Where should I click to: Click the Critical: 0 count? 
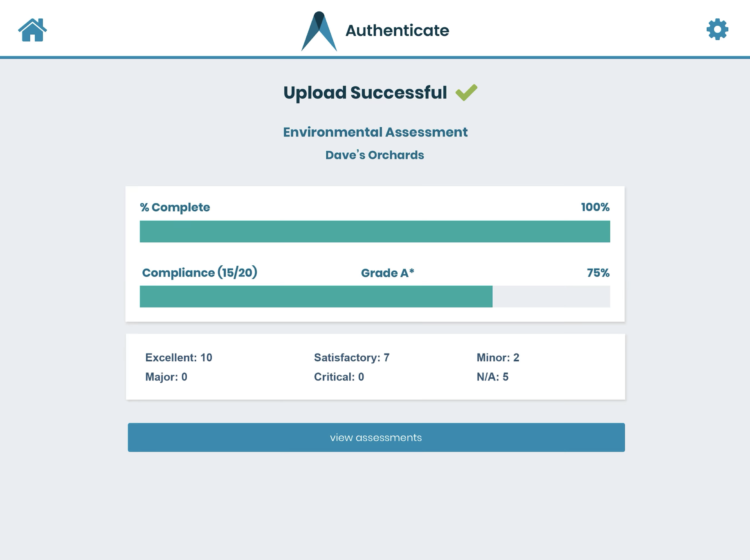pyautogui.click(x=339, y=377)
